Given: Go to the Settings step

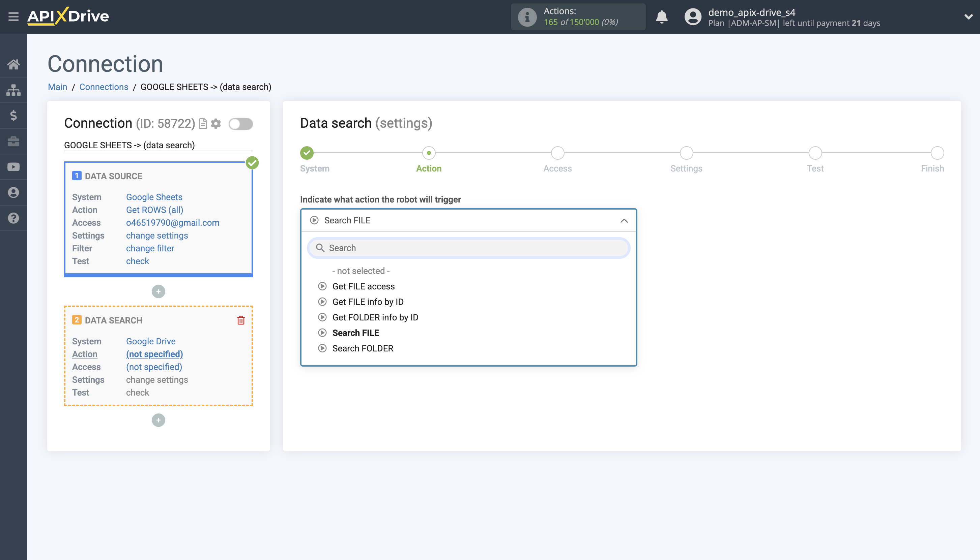Looking at the screenshot, I should [x=686, y=153].
